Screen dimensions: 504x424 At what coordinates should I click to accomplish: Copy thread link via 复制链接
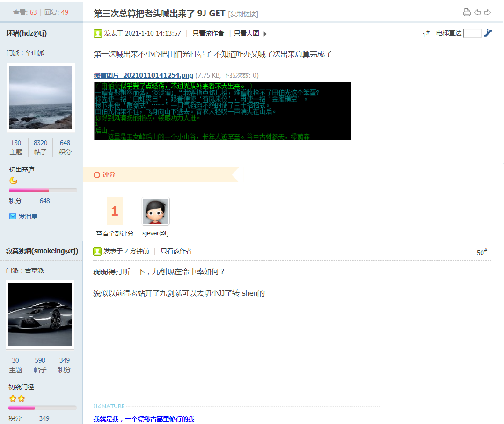(x=243, y=14)
